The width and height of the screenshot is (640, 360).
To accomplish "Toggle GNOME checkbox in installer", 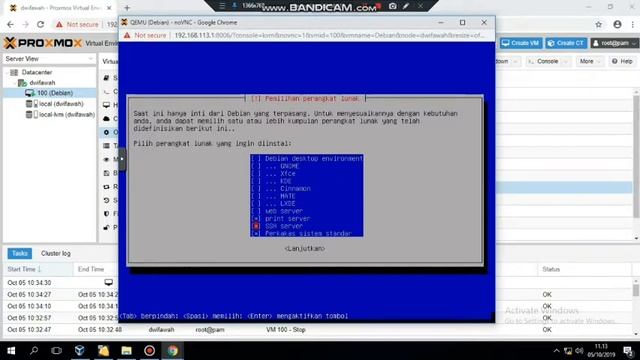I will click(x=256, y=166).
